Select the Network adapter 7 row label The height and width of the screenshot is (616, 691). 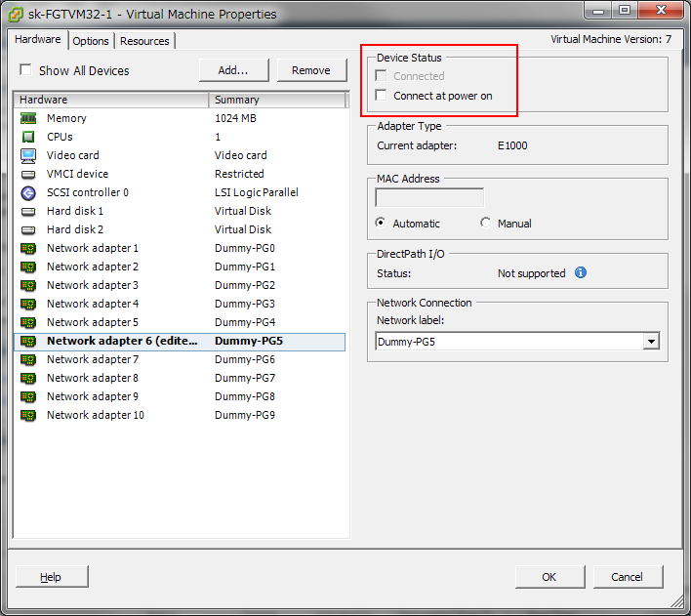[x=93, y=359]
